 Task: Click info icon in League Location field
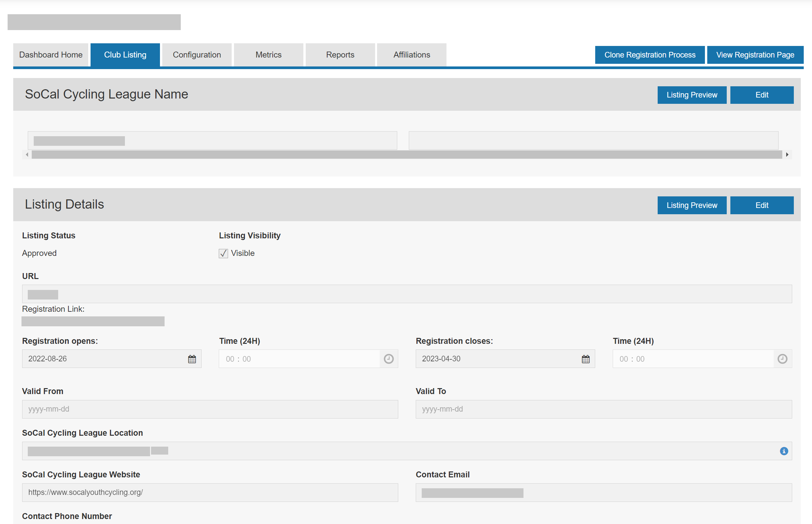pyautogui.click(x=784, y=451)
